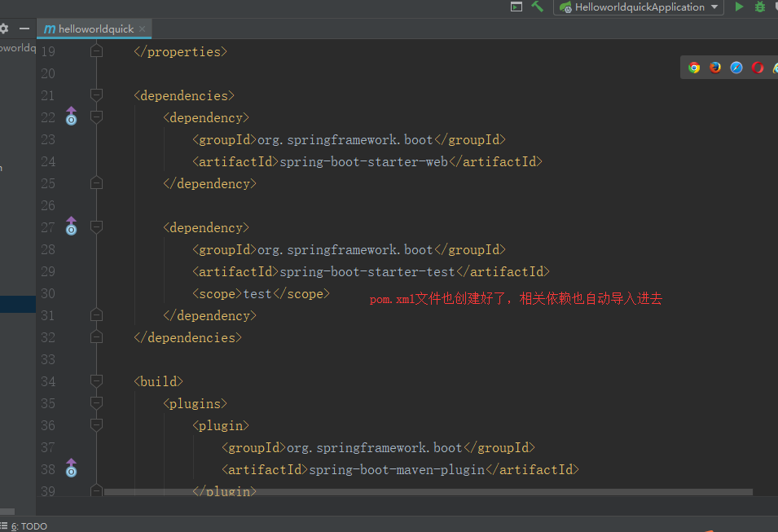
Task: Open the TODO tool window
Action: [29, 526]
